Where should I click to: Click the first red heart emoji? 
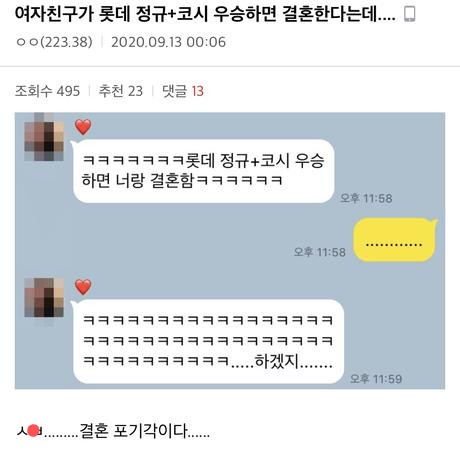coord(83,127)
